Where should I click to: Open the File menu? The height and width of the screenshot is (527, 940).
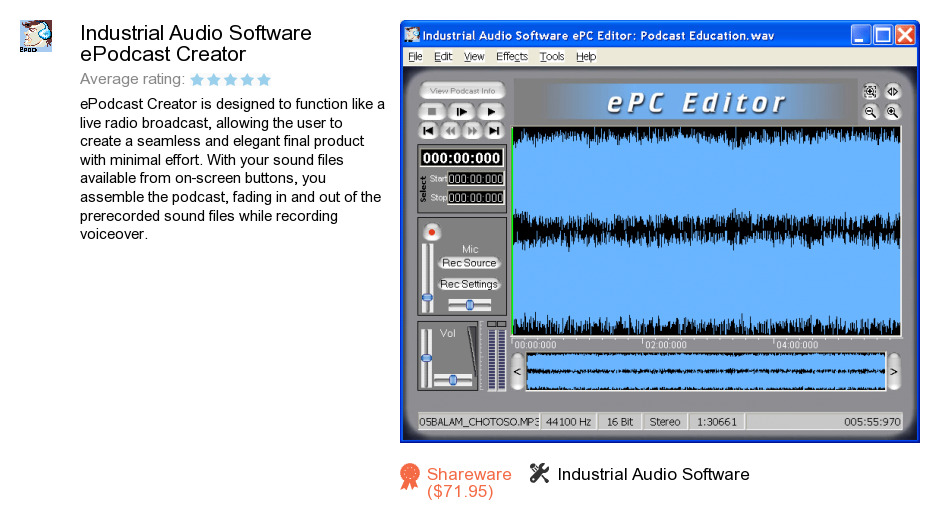point(415,56)
